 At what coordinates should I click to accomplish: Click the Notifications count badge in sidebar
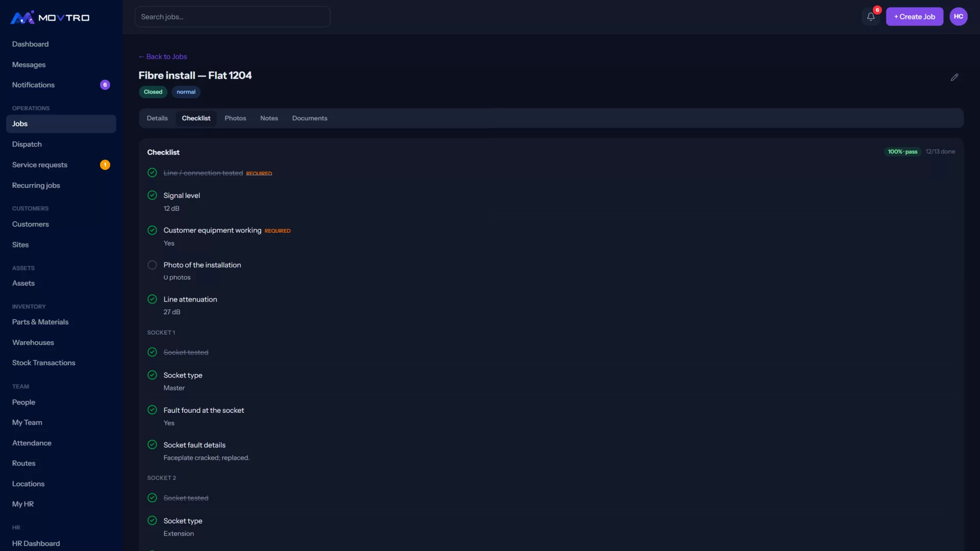(x=105, y=85)
